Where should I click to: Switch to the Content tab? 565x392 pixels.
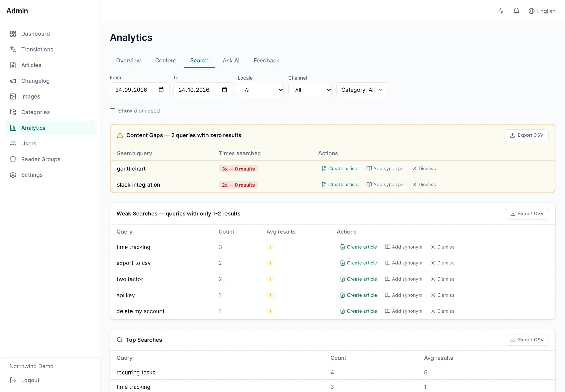[165, 60]
